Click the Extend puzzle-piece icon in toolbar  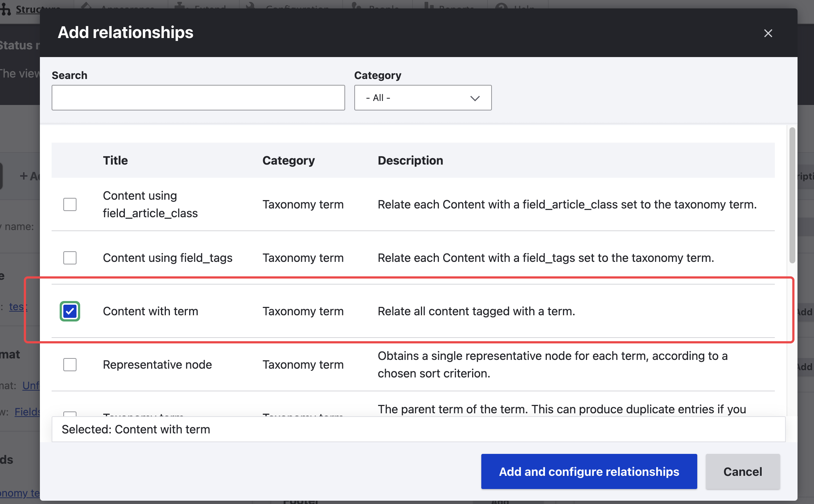(180, 5)
